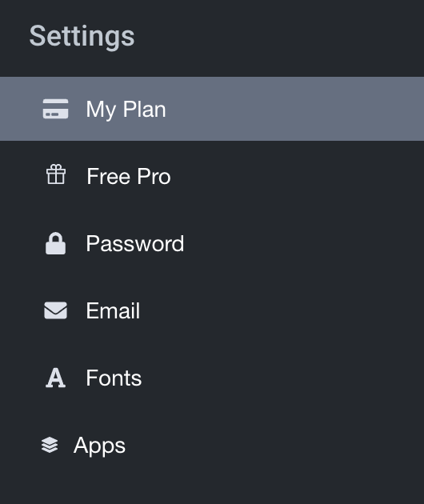Click the envelope icon
Image resolution: width=424 pixels, height=504 pixels.
[x=56, y=310]
